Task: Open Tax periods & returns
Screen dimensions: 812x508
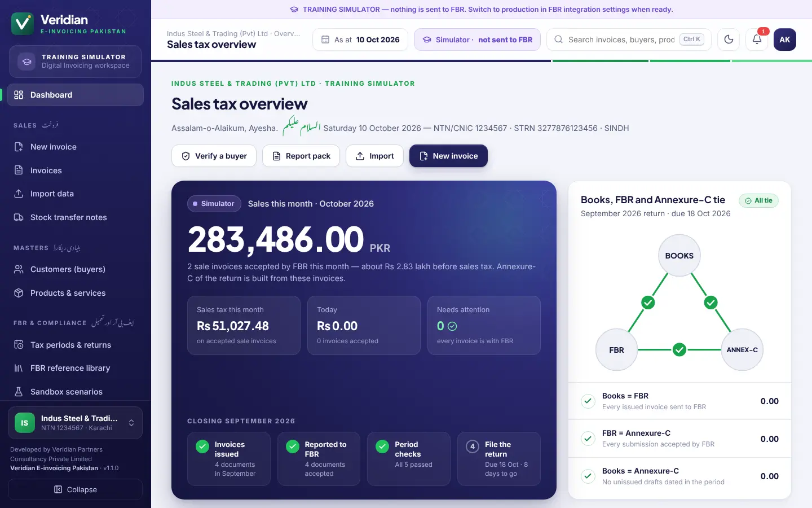Action: click(76, 345)
